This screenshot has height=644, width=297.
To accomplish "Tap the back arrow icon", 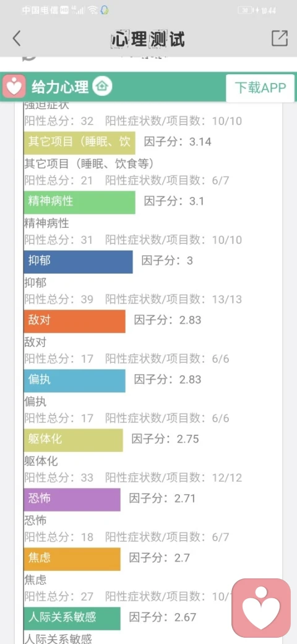I will tap(17, 38).
